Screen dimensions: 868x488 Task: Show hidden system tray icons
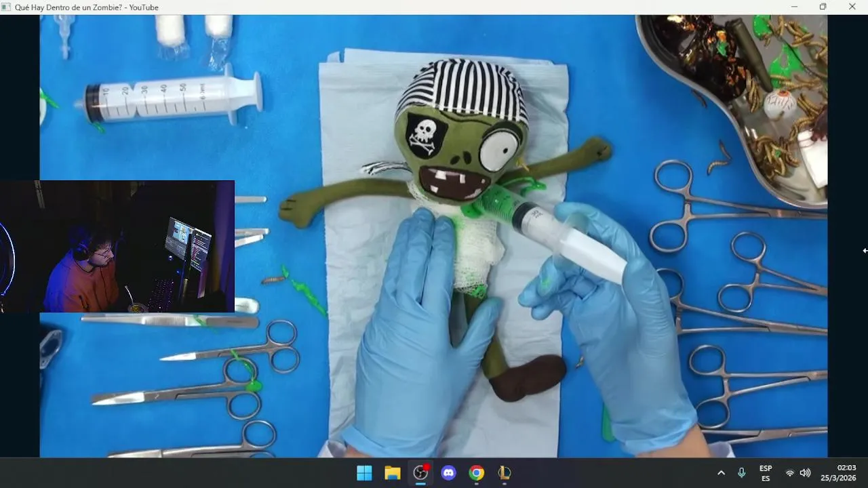721,473
